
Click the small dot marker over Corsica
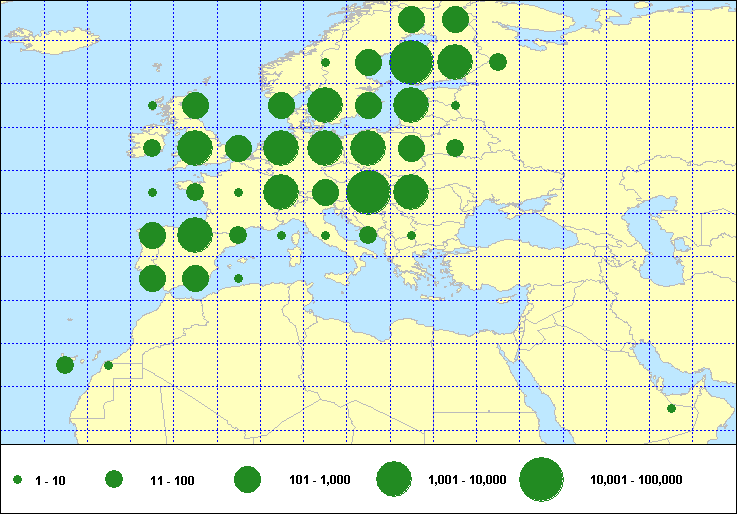pyautogui.click(x=281, y=236)
